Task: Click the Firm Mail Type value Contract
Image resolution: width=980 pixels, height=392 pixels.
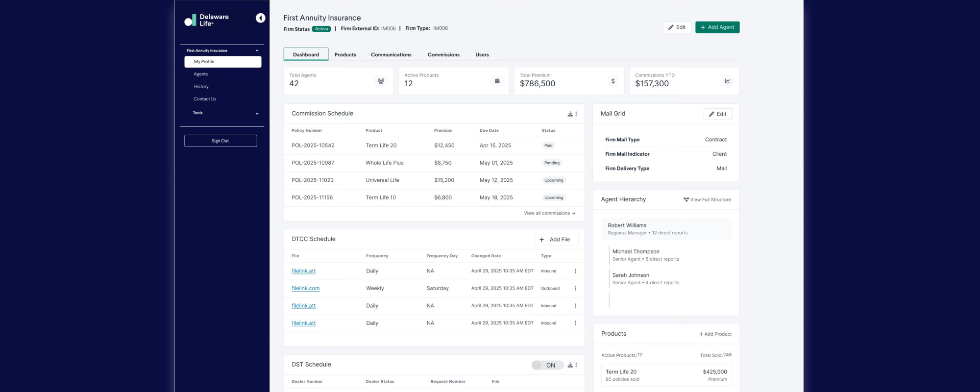Action: tap(716, 140)
